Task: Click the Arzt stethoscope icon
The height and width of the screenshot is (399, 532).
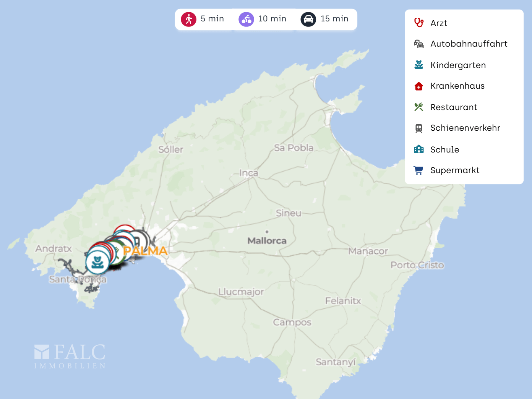Action: click(418, 23)
